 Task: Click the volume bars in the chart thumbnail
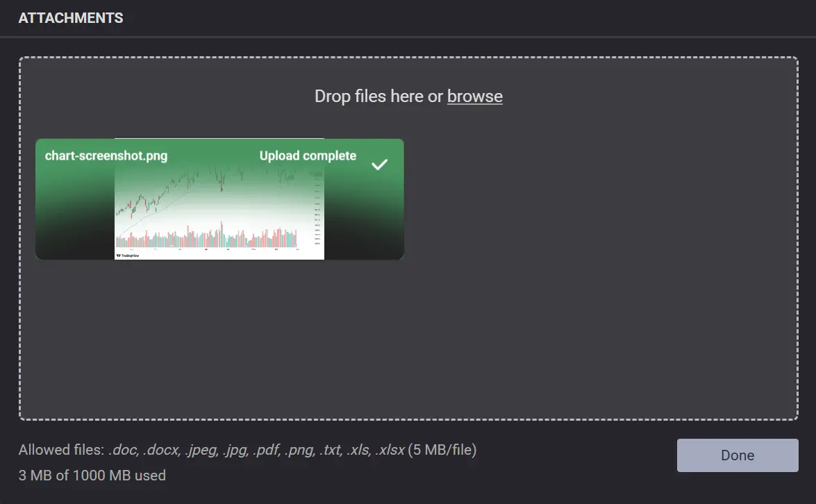[x=208, y=238]
